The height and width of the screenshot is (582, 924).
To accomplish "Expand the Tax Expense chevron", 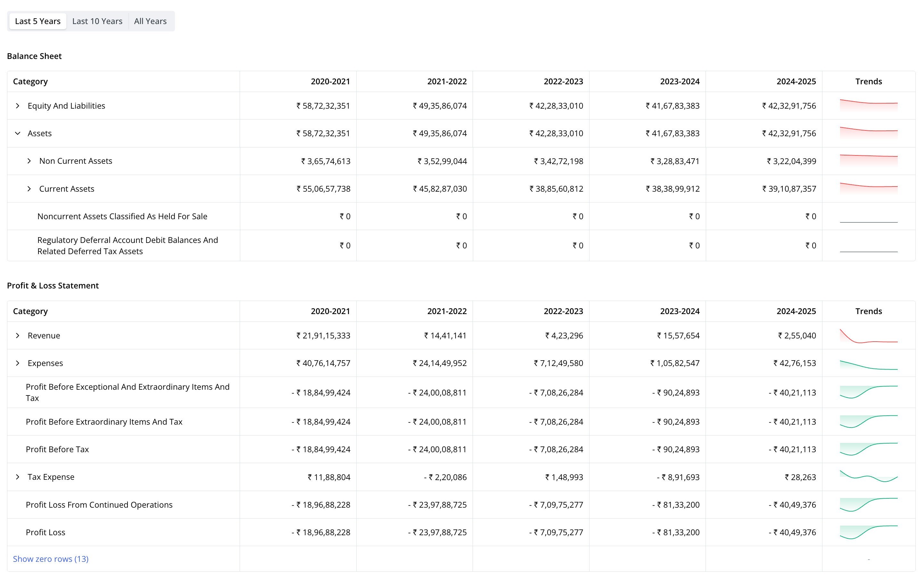I will (18, 477).
